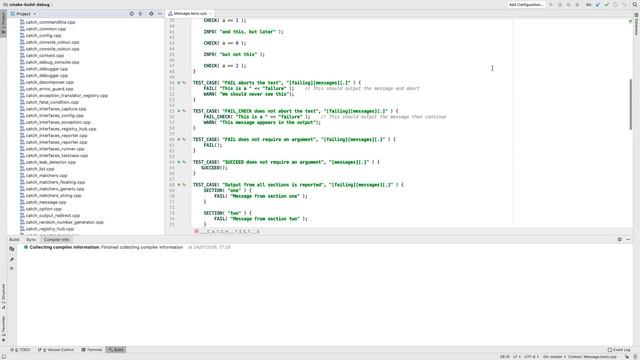
Task: Click the ____C_A_T_C_H____T_E_S_T____8 breadcrumb
Action: [x=230, y=231]
